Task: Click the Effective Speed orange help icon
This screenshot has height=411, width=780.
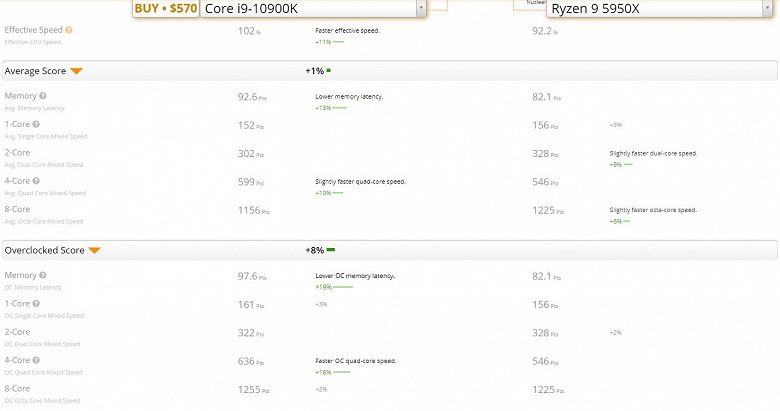Action: click(69, 30)
